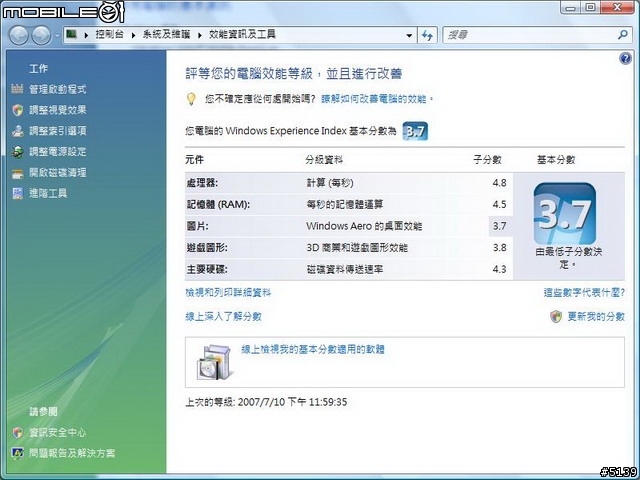This screenshot has height=480, width=640.
Task: Click the 4.5 memory subscore
Action: 499,204
